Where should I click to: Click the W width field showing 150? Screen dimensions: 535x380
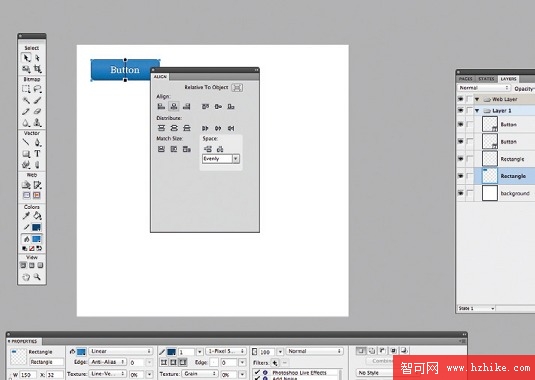(28, 375)
